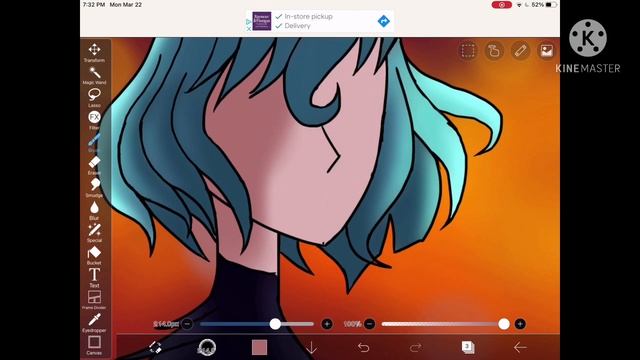Image resolution: width=640 pixels, height=360 pixels.
Task: Redo the last undone stroke
Action: pyautogui.click(x=415, y=347)
